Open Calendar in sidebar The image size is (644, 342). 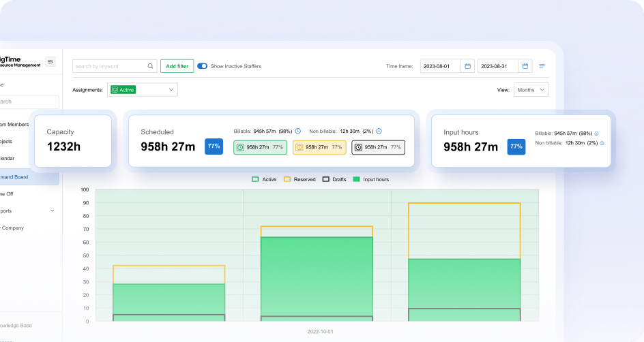(8, 158)
